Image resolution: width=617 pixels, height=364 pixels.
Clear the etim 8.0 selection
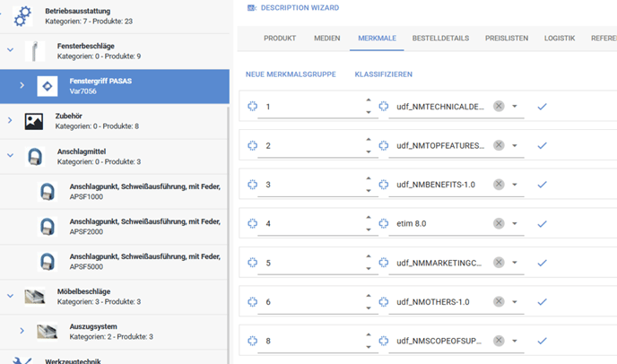pos(499,223)
